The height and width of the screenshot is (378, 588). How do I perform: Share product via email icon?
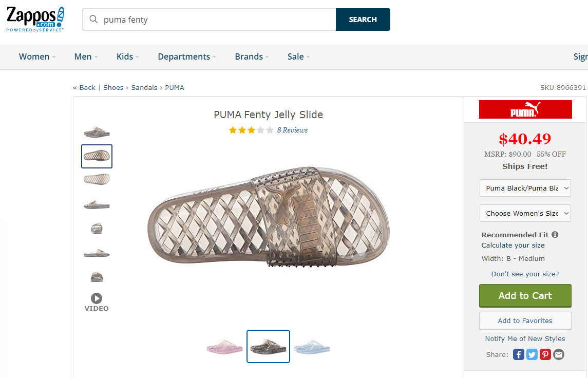click(x=559, y=354)
